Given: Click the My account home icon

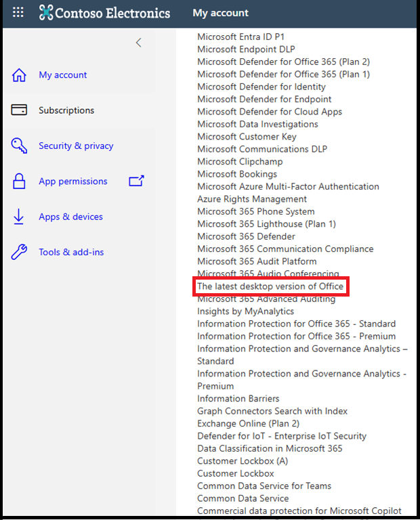Looking at the screenshot, I should click(19, 75).
